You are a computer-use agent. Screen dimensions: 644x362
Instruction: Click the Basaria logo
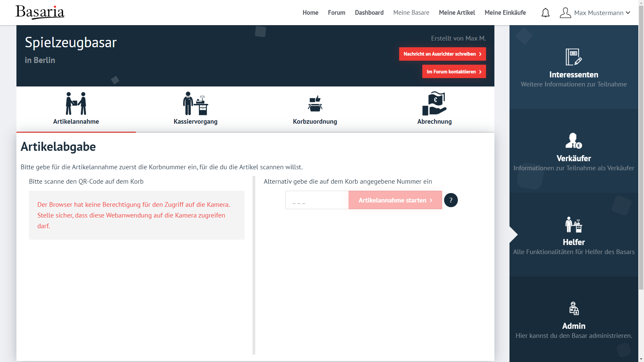pyautogui.click(x=40, y=12)
